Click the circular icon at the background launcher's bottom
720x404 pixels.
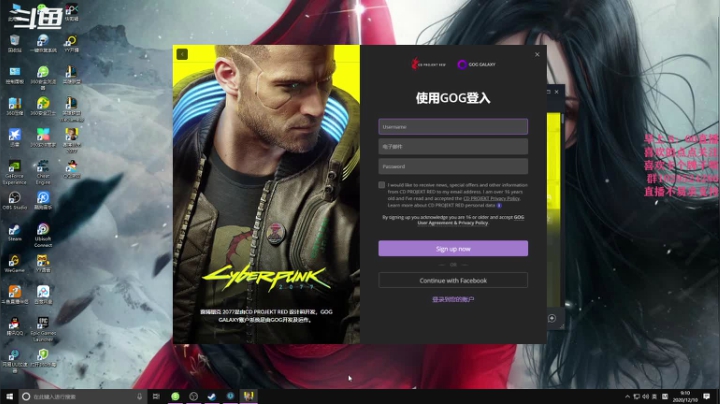[552, 318]
